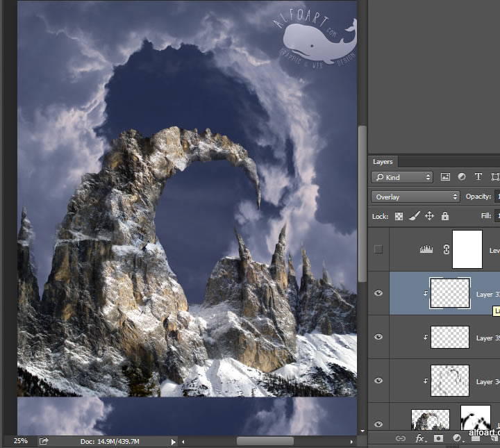Hide Layer 35 using its eye icon
Screen dimensions: 500x448
click(378, 337)
